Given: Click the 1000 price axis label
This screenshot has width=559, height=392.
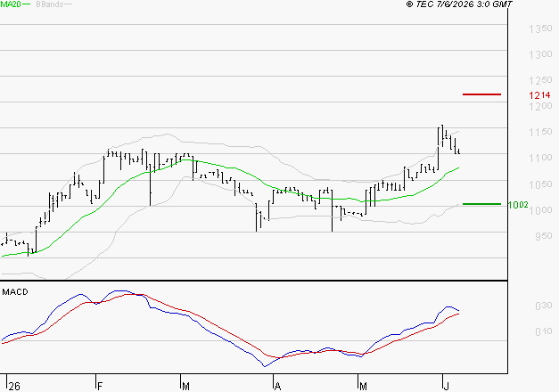Looking at the screenshot, I should (x=540, y=210).
